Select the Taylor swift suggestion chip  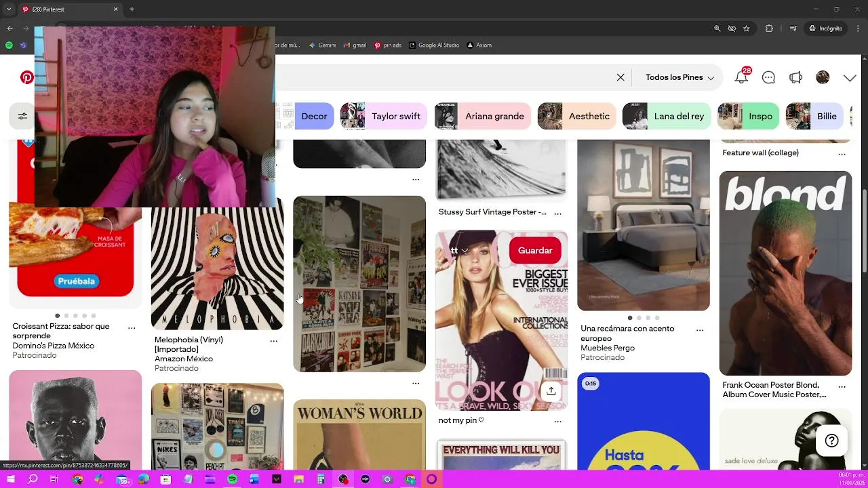[383, 116]
